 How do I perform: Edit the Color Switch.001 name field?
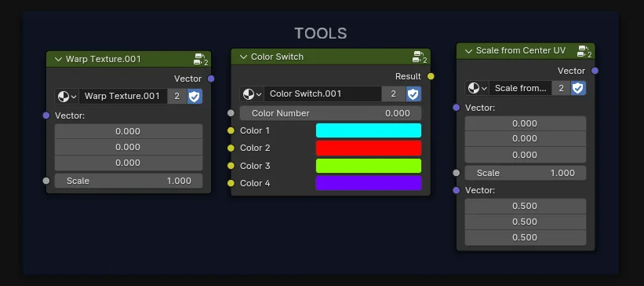tap(323, 93)
